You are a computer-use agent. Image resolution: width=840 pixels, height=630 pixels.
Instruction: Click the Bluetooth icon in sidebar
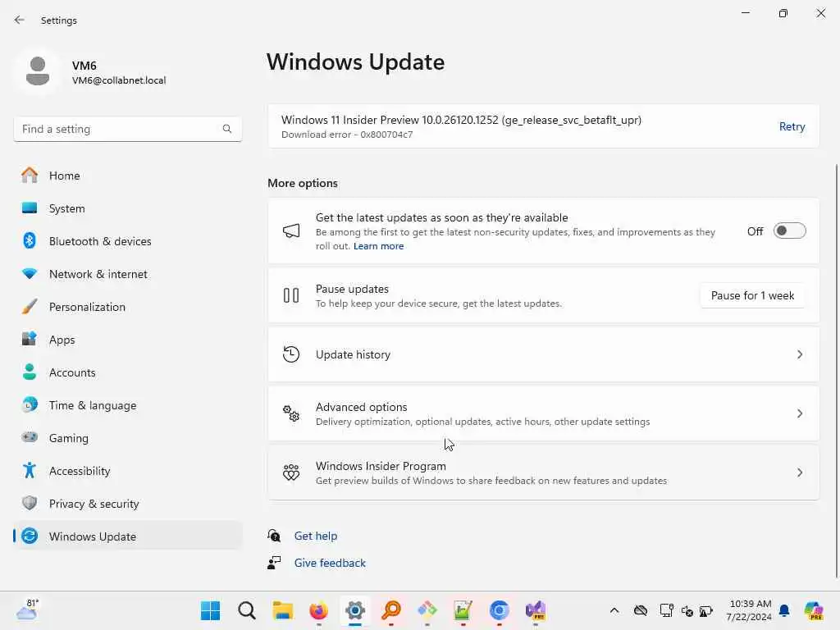pyautogui.click(x=30, y=240)
